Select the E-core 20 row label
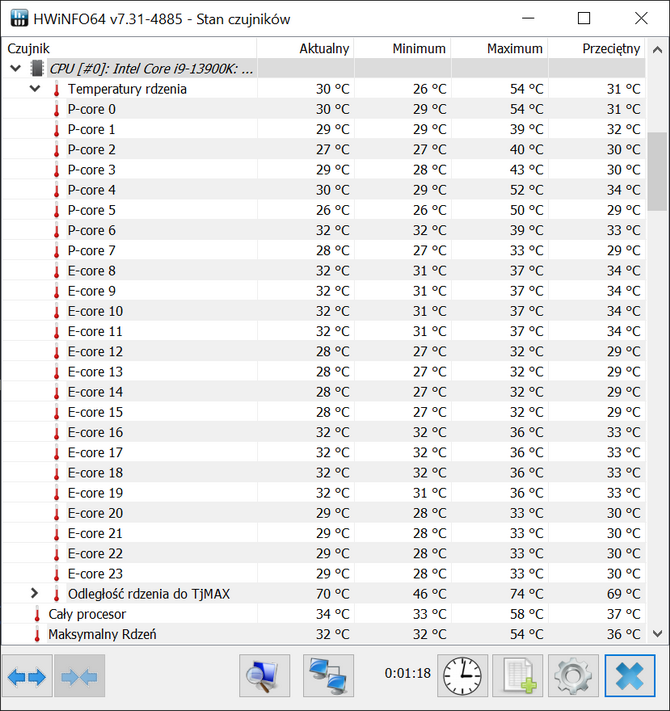The height and width of the screenshot is (711, 670). click(x=95, y=513)
